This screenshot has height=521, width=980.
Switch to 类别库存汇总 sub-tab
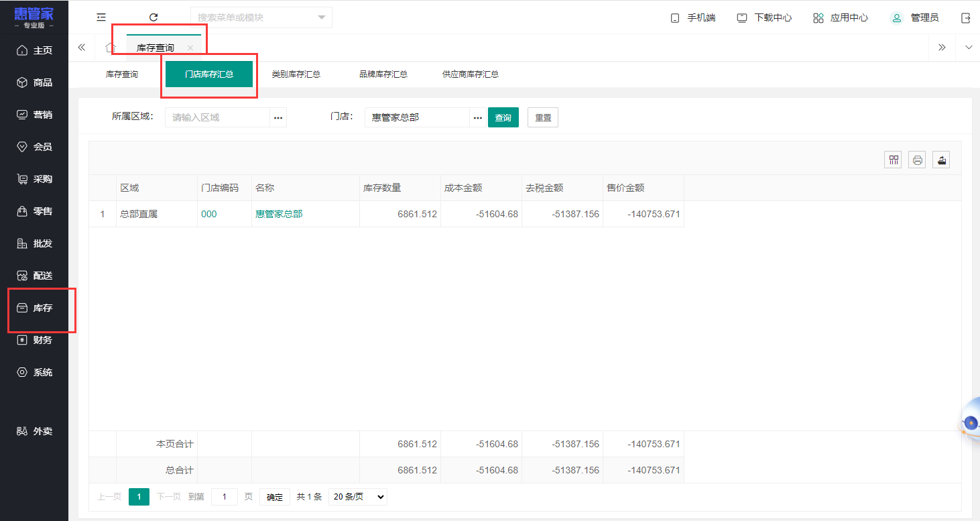pyautogui.click(x=296, y=74)
